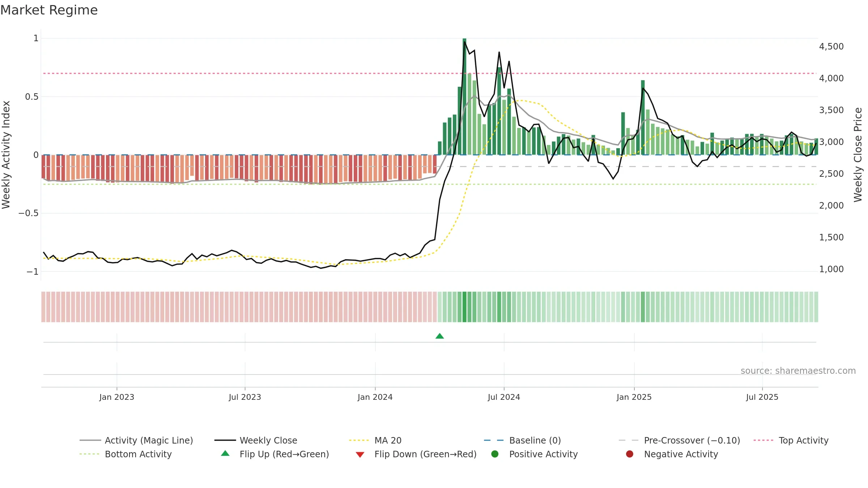
Task: Click the Jul 2024 x-axis label
Action: (x=504, y=397)
